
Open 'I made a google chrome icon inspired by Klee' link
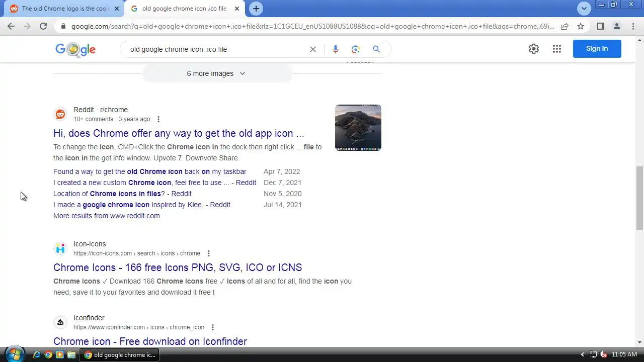pyautogui.click(x=142, y=205)
